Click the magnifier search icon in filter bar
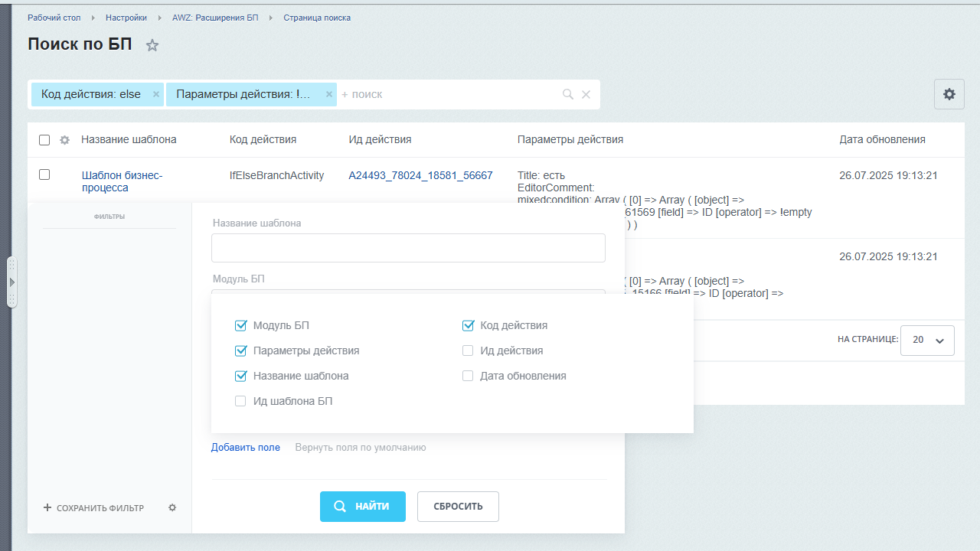Image resolution: width=980 pixels, height=551 pixels. (x=568, y=94)
